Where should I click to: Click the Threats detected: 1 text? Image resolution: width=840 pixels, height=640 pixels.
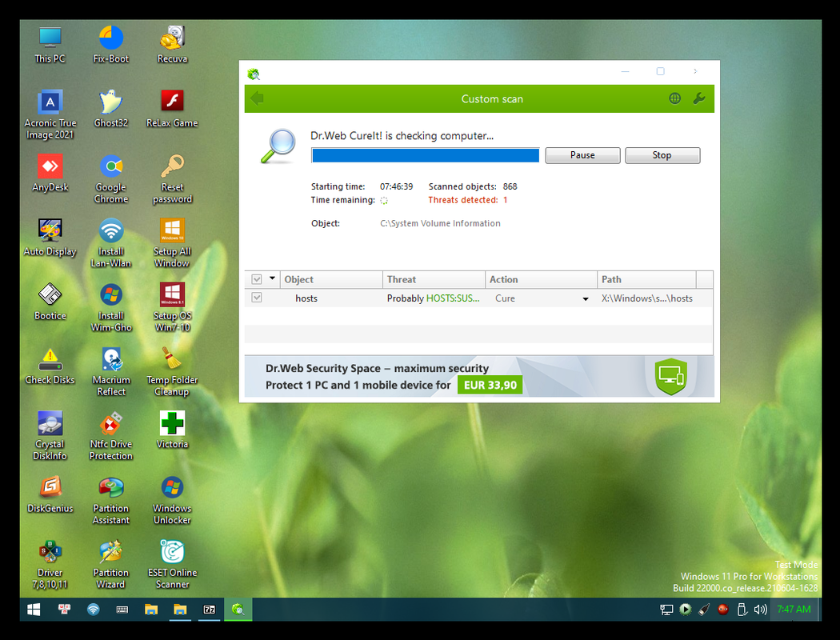(x=468, y=200)
